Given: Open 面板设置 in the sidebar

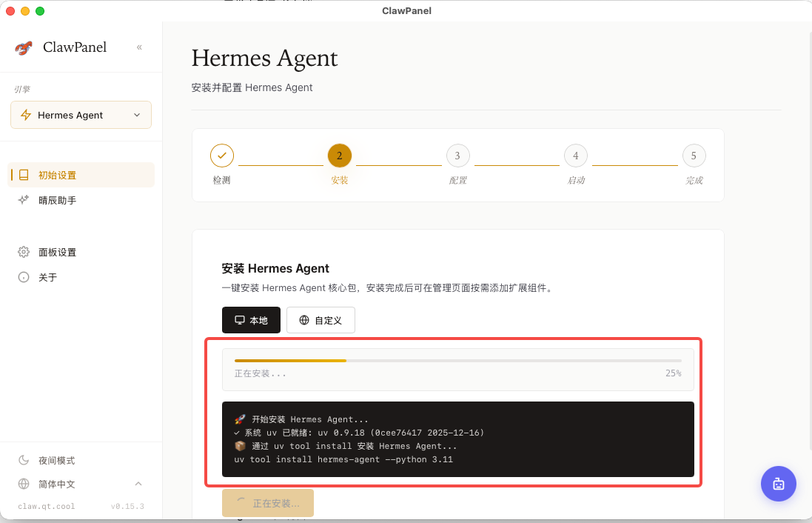Looking at the screenshot, I should tap(81, 253).
